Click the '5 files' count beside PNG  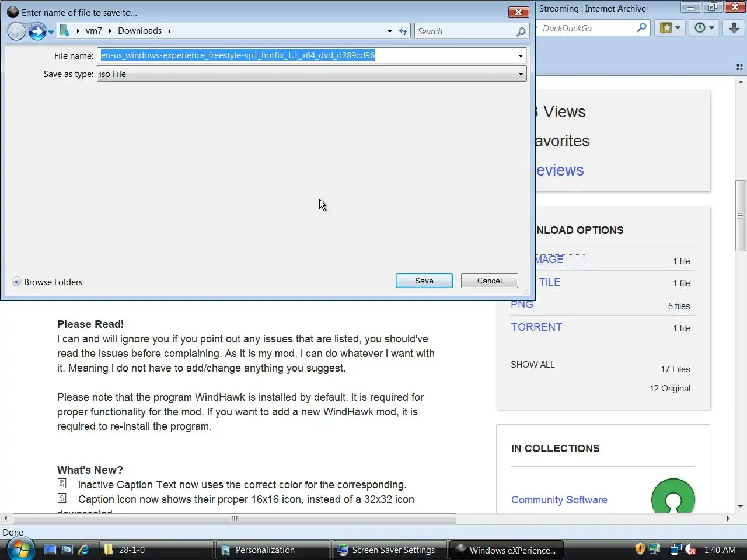[x=679, y=306]
